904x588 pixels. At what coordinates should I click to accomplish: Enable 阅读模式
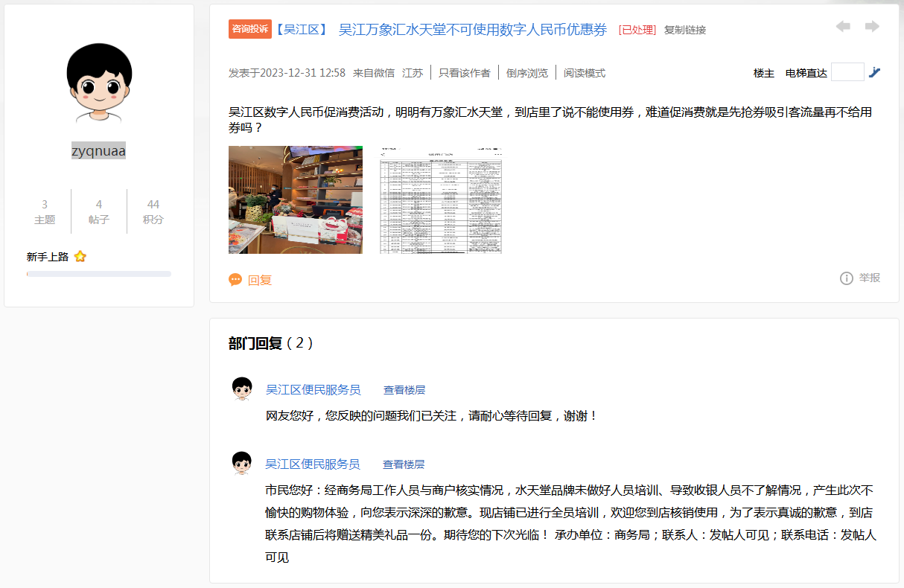click(585, 73)
